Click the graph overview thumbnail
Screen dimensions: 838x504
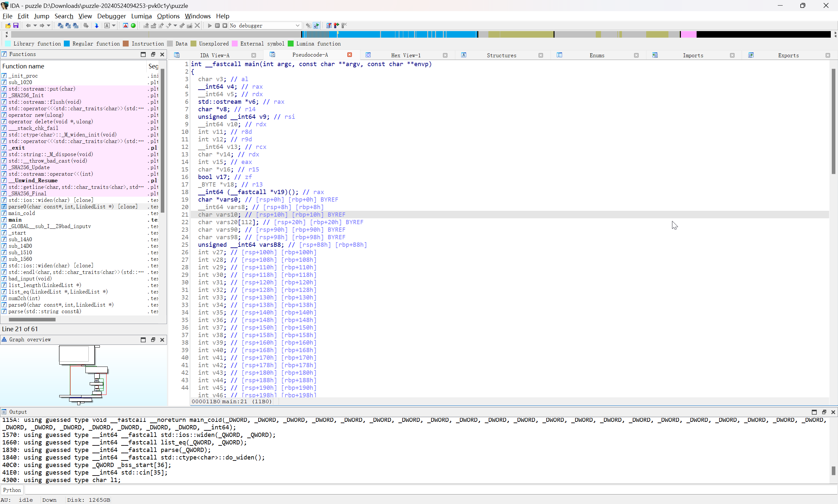(x=83, y=375)
